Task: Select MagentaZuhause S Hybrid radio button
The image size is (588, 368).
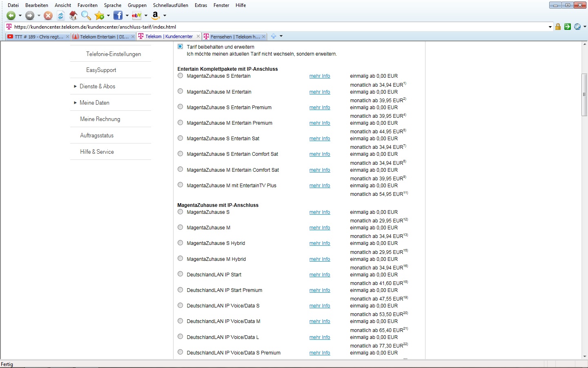Action: click(x=180, y=243)
